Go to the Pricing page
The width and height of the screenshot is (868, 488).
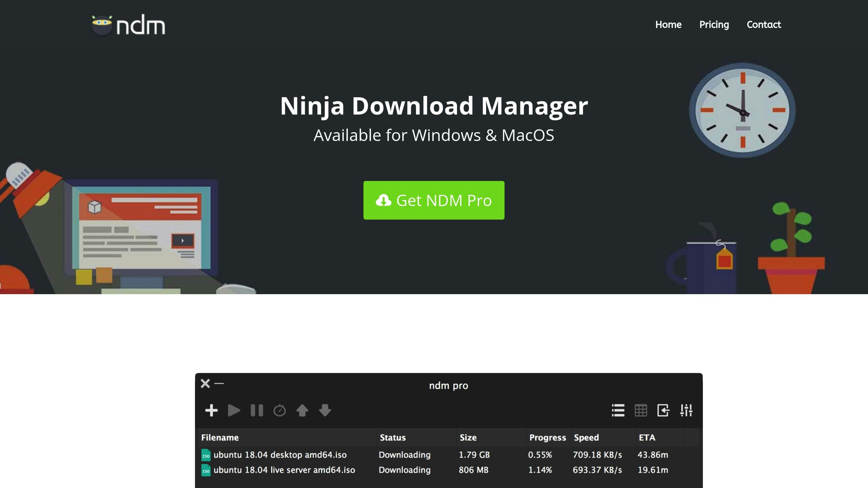(714, 25)
